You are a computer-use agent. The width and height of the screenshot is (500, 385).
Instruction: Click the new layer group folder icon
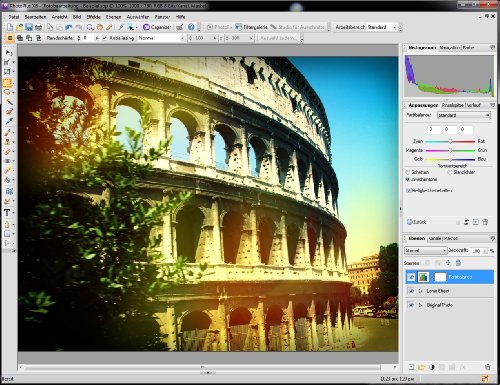421,367
